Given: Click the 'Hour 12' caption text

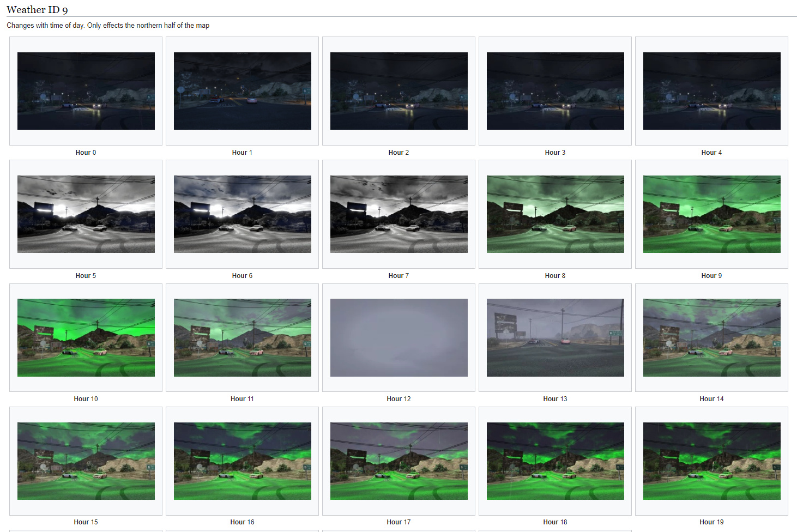Looking at the screenshot, I should (x=399, y=399).
